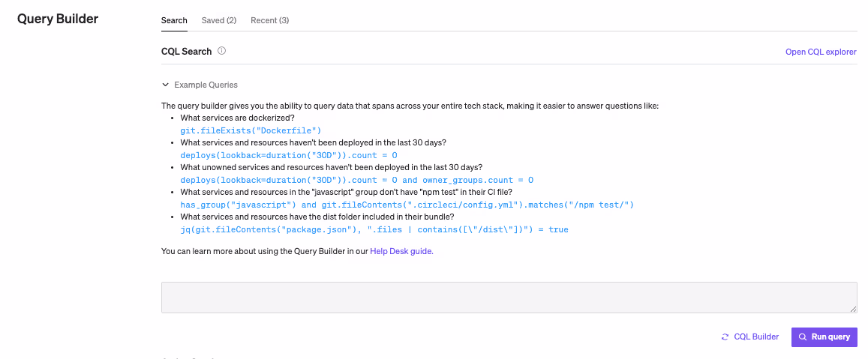Choose the has_group javascript example query
This screenshot has height=359, width=868.
(407, 205)
